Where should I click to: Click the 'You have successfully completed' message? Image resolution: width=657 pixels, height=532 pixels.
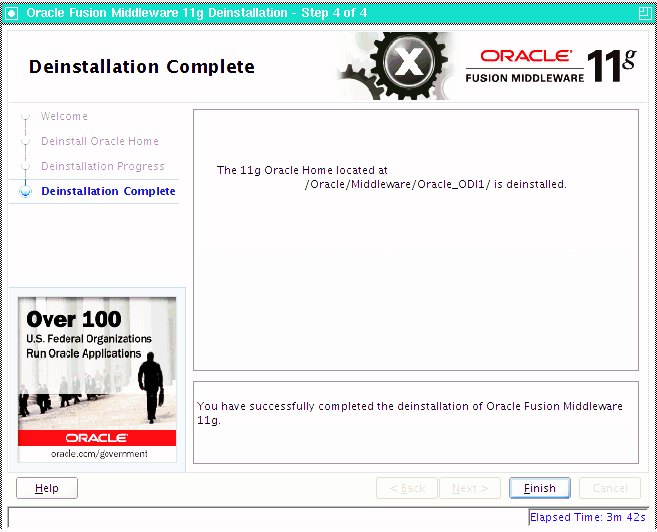[410, 413]
